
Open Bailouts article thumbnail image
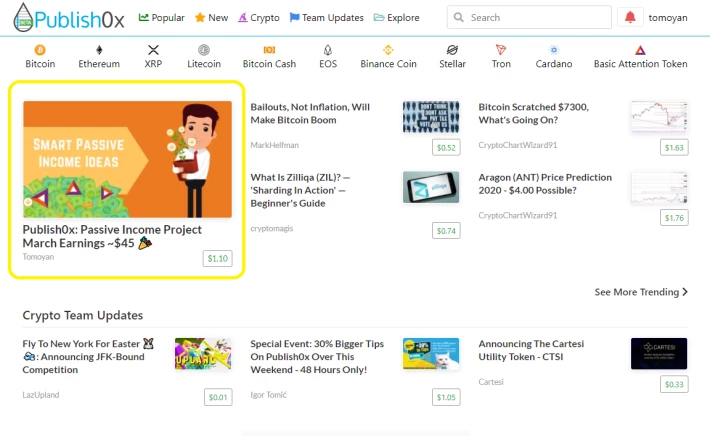coord(431,117)
